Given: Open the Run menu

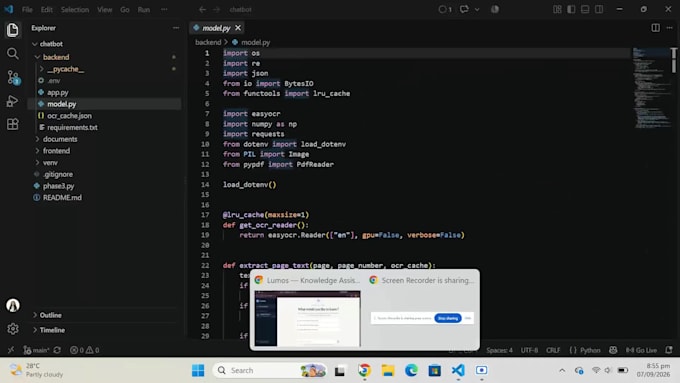Looking at the screenshot, I should coord(144,9).
